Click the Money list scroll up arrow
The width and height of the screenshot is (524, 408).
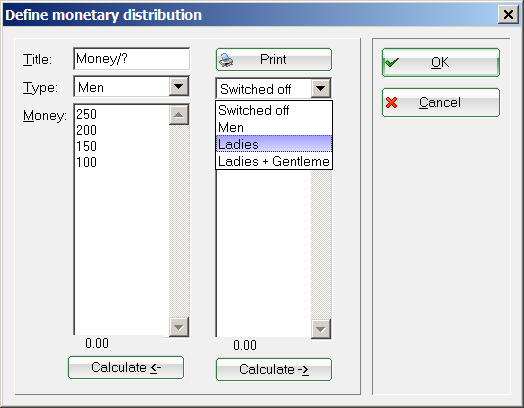(179, 115)
